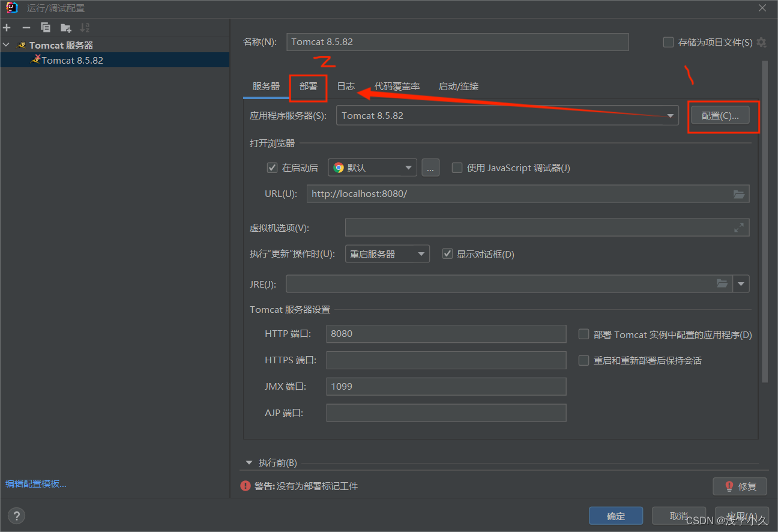The height and width of the screenshot is (532, 778).
Task: Check 重启和重新部署后保持会话
Action: 583,360
